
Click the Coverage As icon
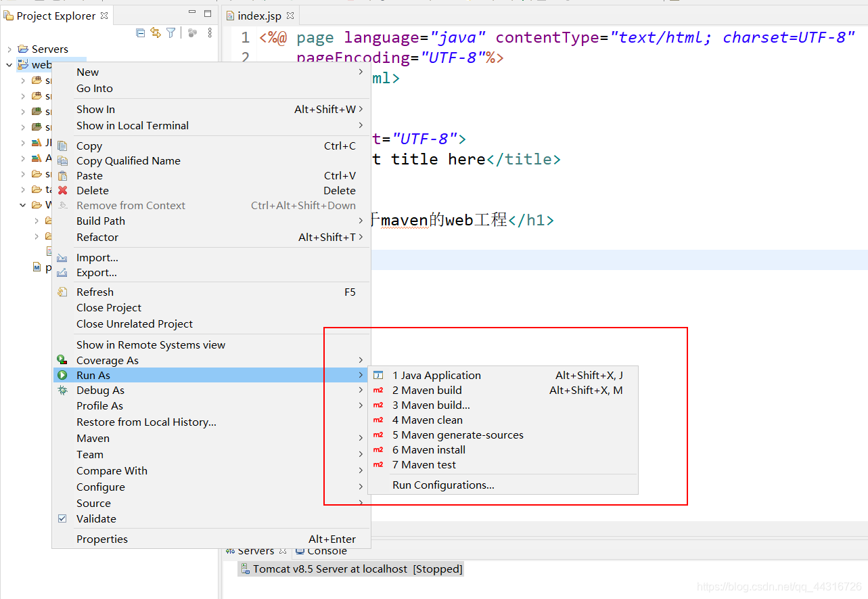tap(62, 360)
